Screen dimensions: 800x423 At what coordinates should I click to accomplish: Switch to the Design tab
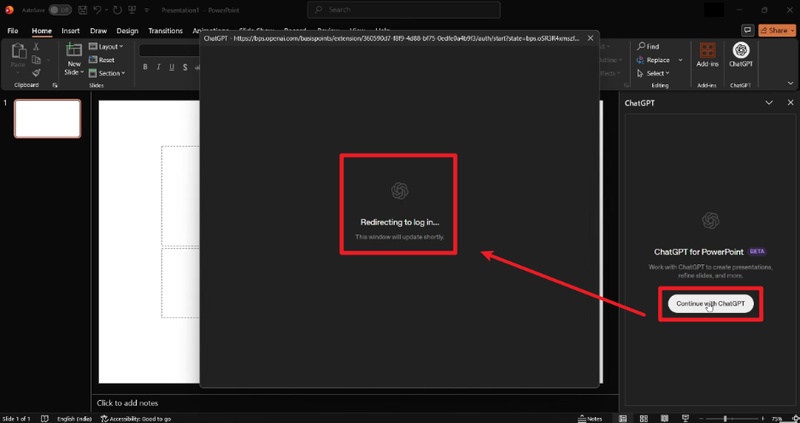[127, 31]
